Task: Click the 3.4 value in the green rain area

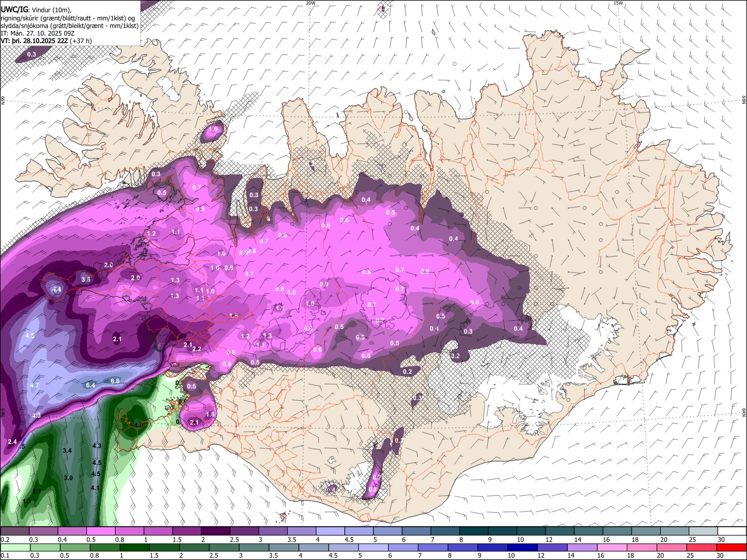Action: 67,450
